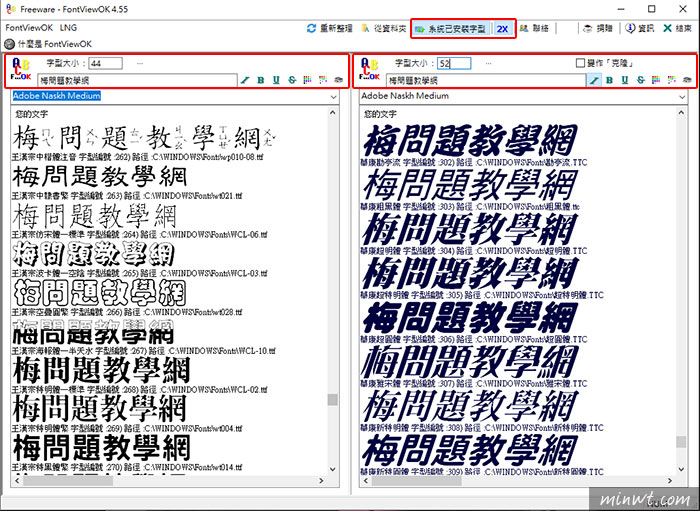Screen dimensions: 700x511
Task: Select 系統已安裝字型 installed fonts button
Action: (x=450, y=29)
